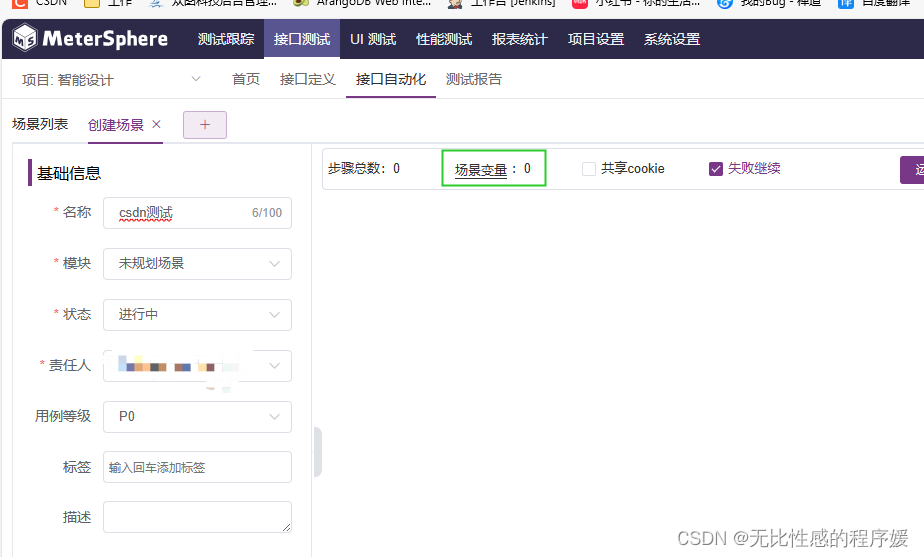Click the purple button at toolbar right
Viewport: 924px width, 557px height.
(912, 170)
